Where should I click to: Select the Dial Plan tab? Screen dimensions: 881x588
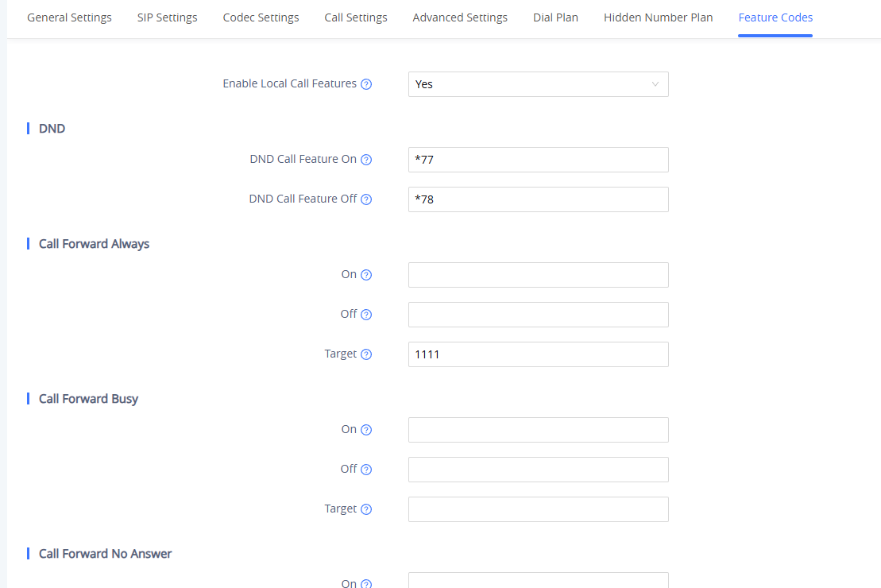[x=555, y=17]
